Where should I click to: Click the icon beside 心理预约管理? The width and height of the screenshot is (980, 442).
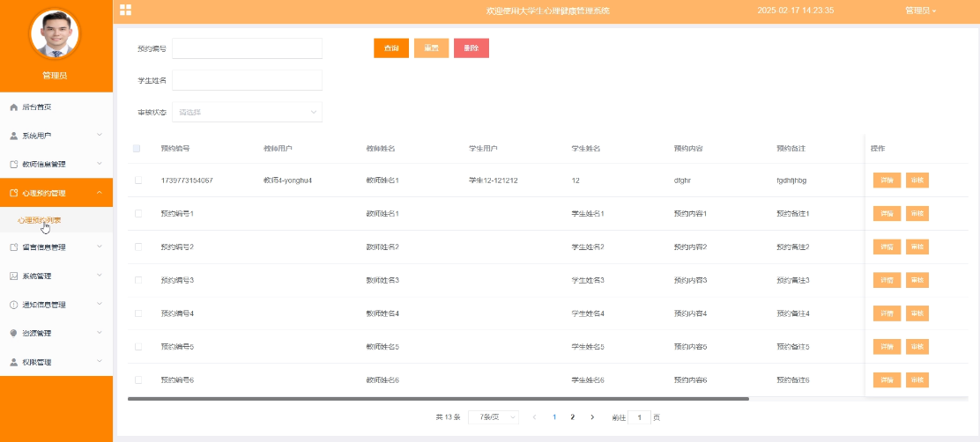(14, 193)
